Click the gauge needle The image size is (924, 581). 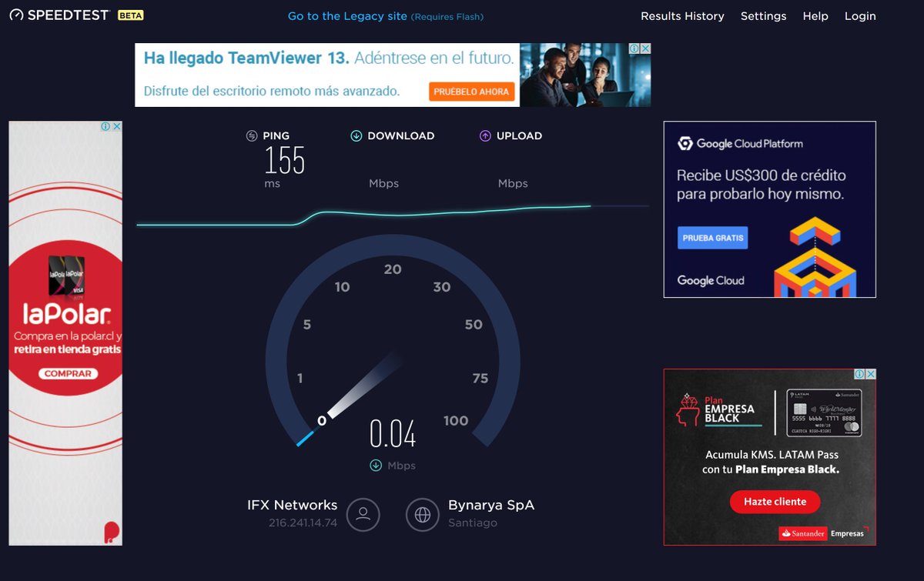tap(363, 386)
